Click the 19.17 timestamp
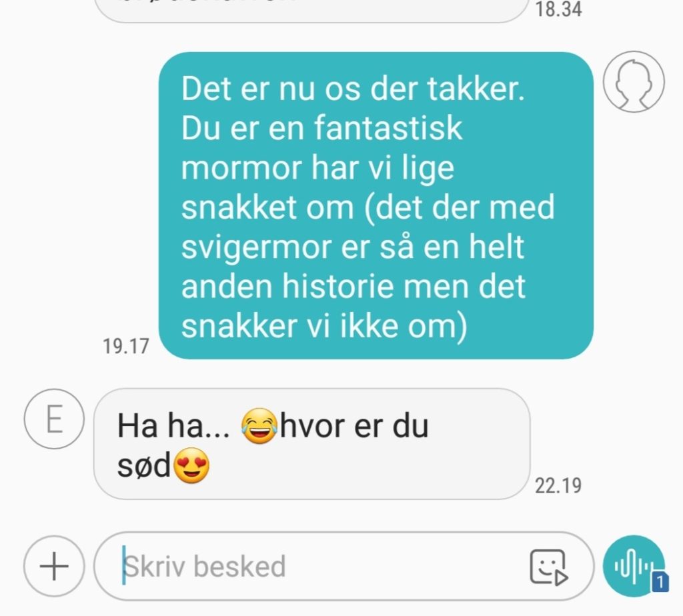This screenshot has width=683, height=616. pos(126,346)
